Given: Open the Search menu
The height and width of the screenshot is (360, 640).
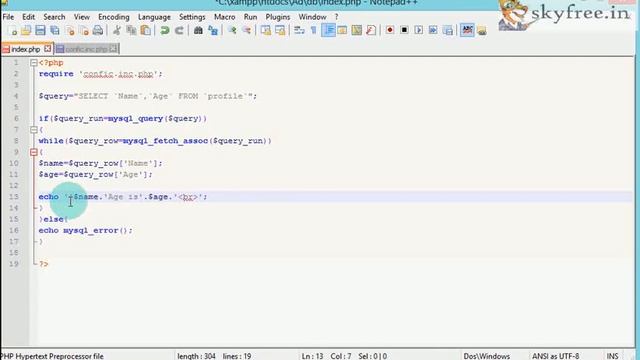Looking at the screenshot, I should 54,17.
